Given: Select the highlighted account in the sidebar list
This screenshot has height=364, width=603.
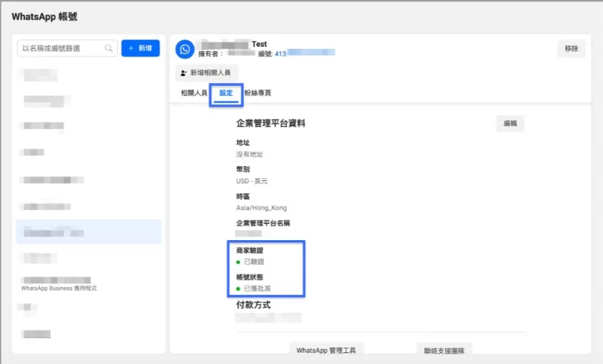Looking at the screenshot, I should click(x=88, y=232).
